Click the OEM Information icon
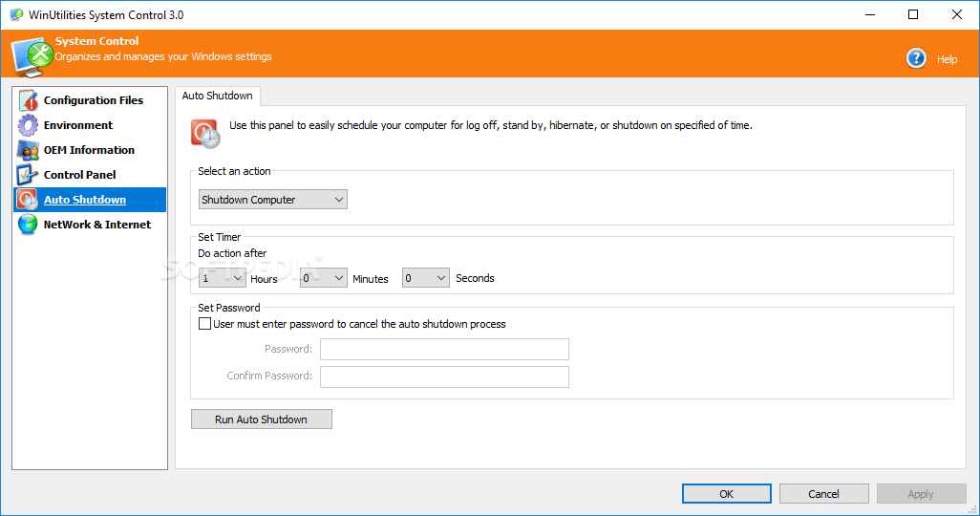 click(x=28, y=150)
